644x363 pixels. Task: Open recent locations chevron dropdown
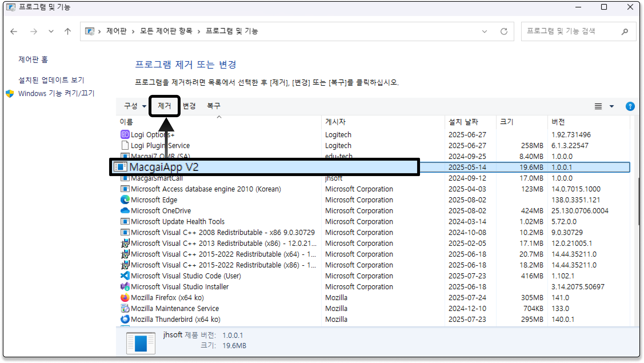pos(51,31)
